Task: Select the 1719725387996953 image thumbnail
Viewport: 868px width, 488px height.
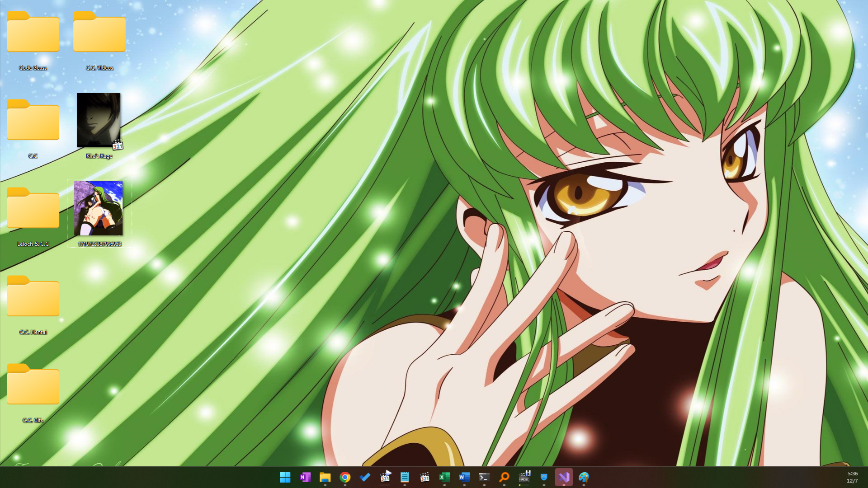Action: (99, 208)
